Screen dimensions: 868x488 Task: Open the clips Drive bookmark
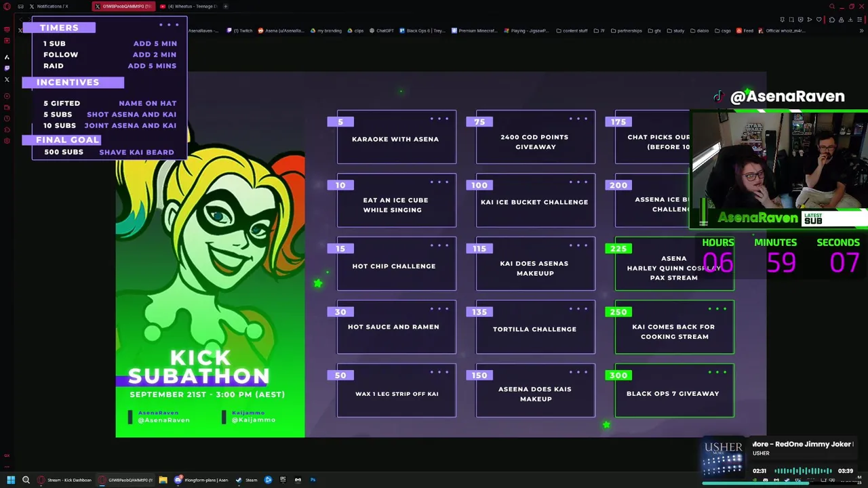click(356, 30)
